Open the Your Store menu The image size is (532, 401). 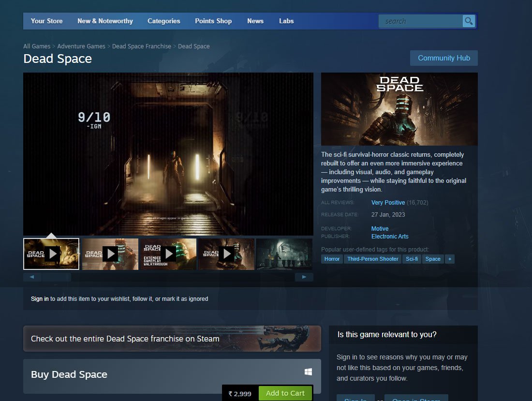click(47, 21)
